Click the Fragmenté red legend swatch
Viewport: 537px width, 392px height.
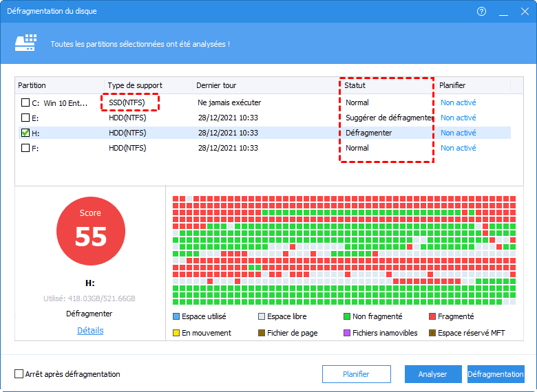pyautogui.click(x=432, y=316)
